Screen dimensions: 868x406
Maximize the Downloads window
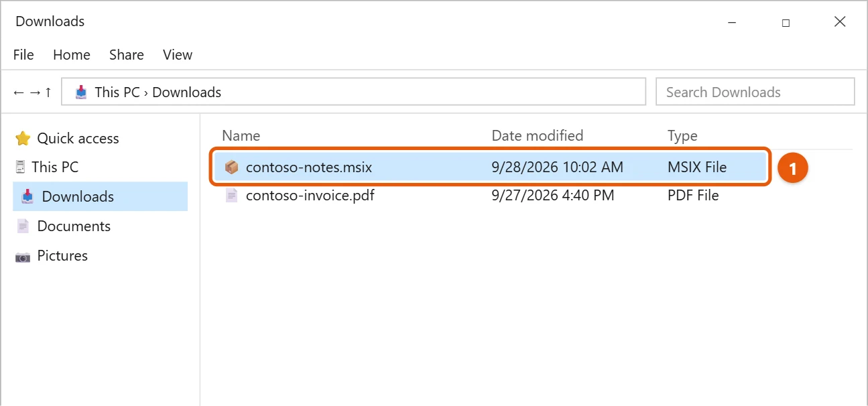coord(786,22)
